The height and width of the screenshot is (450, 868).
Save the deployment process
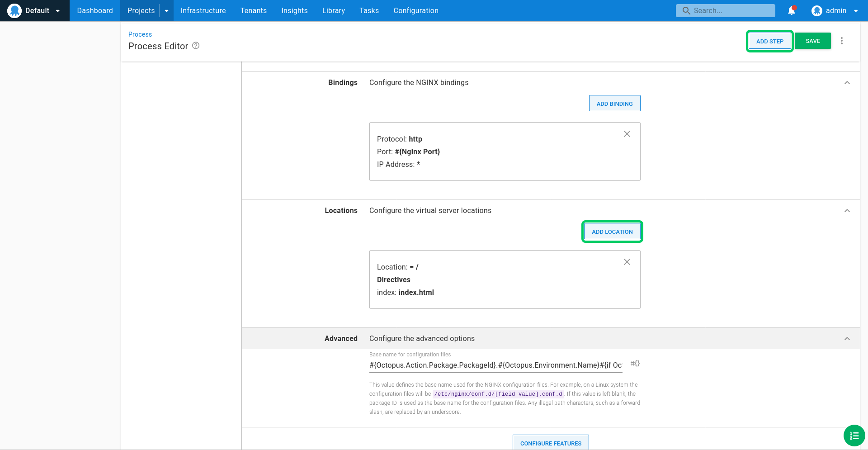(x=812, y=41)
